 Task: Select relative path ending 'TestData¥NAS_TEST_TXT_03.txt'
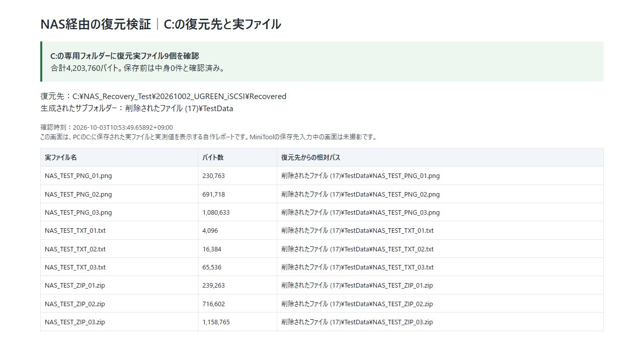click(357, 267)
